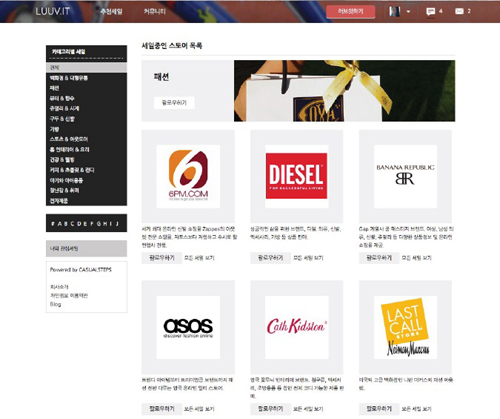Click the follow button in fashion banner
Screen dimensions: 500x419
(x=174, y=103)
